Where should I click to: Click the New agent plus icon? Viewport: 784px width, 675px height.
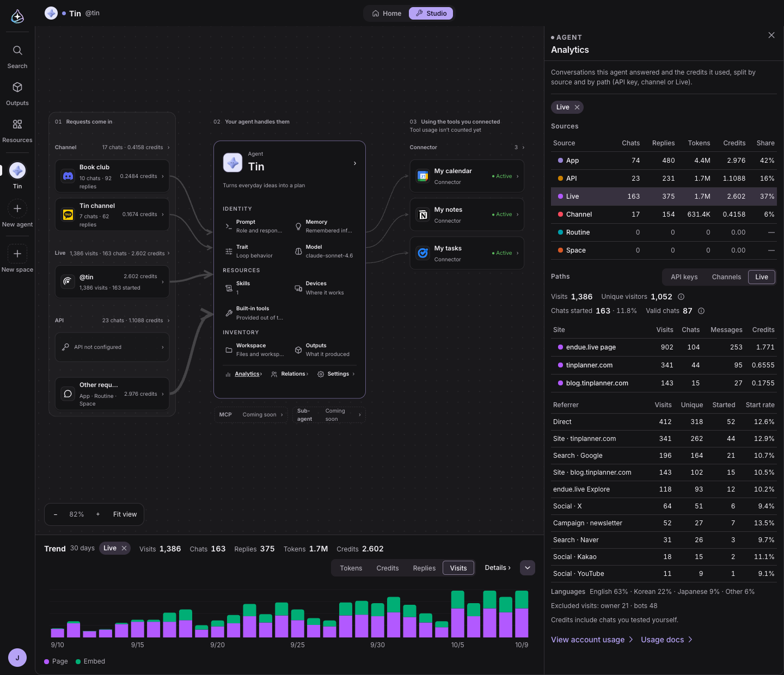pos(17,208)
